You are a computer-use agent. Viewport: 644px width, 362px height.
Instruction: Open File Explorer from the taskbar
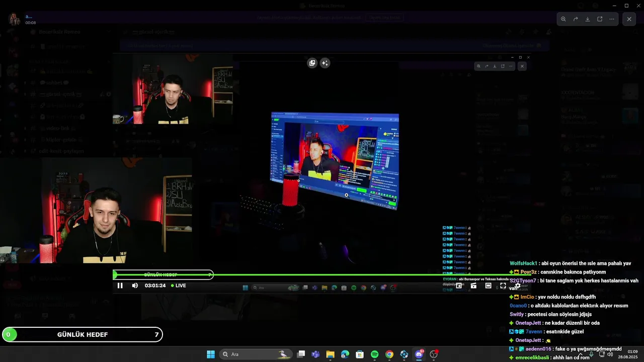point(330,354)
